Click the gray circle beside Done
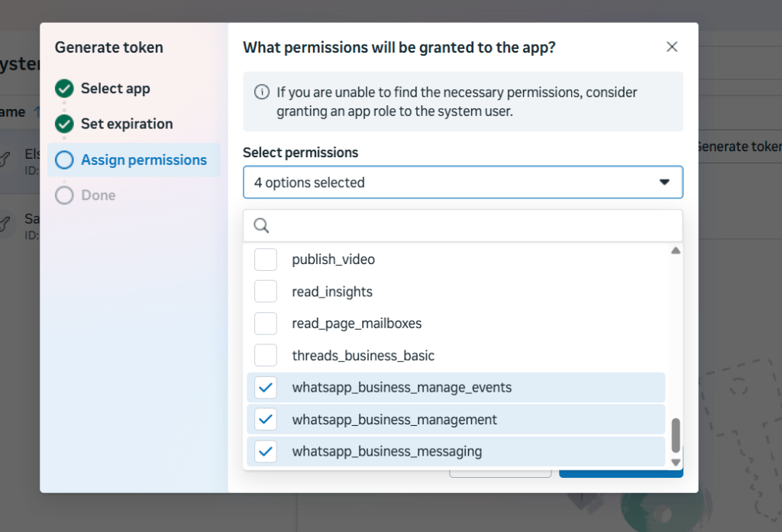This screenshot has width=782, height=532. point(64,195)
